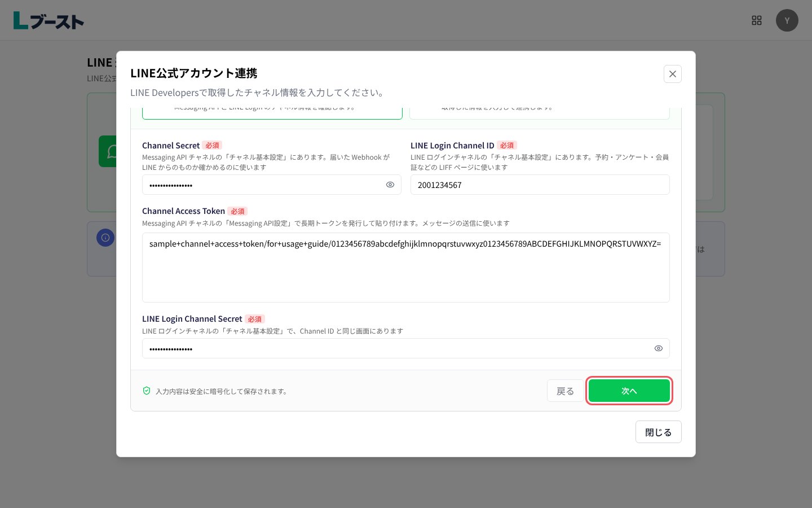Open the grid apps menu icon
812x508 pixels.
click(x=757, y=20)
